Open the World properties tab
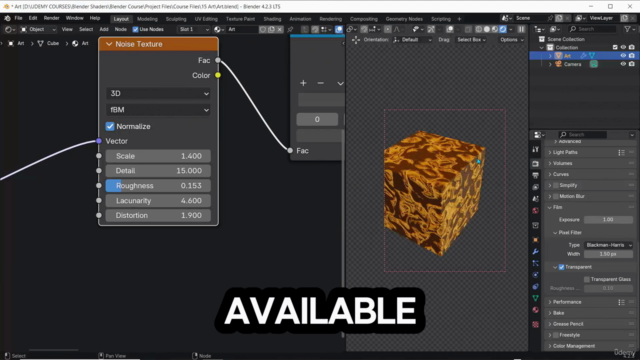Image resolution: width=640 pixels, height=360 pixels. pyautogui.click(x=536, y=211)
